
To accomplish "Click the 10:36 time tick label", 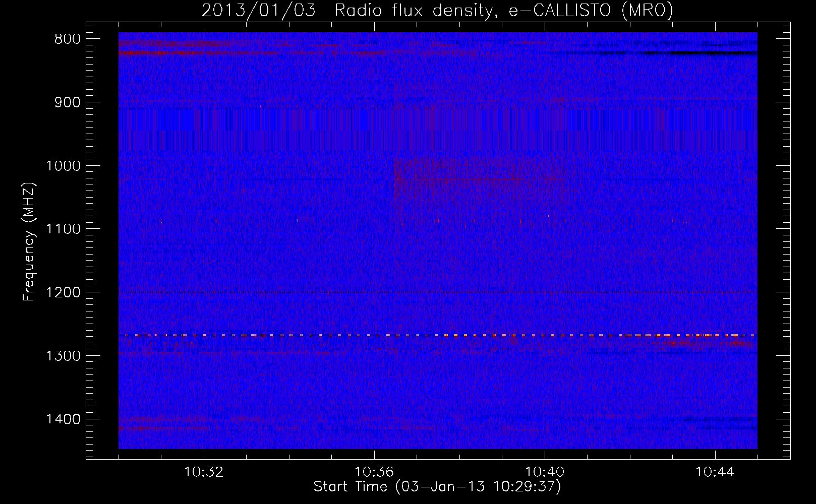I will [374, 472].
